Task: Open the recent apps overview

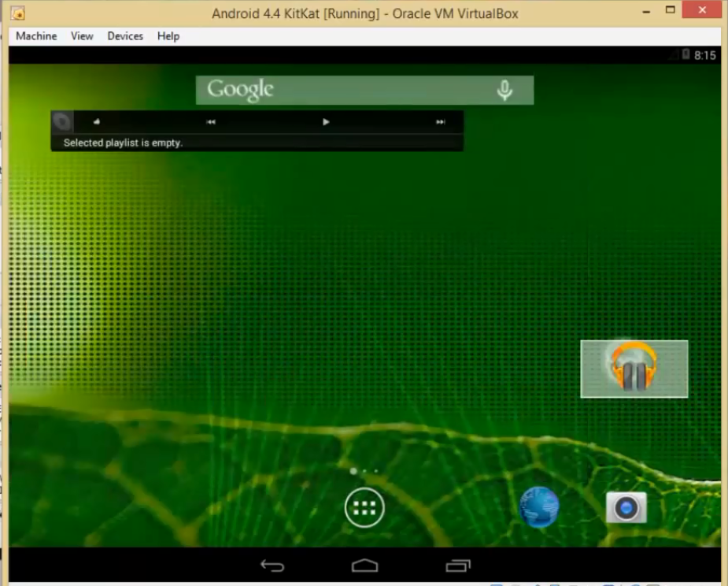Action: (x=458, y=565)
